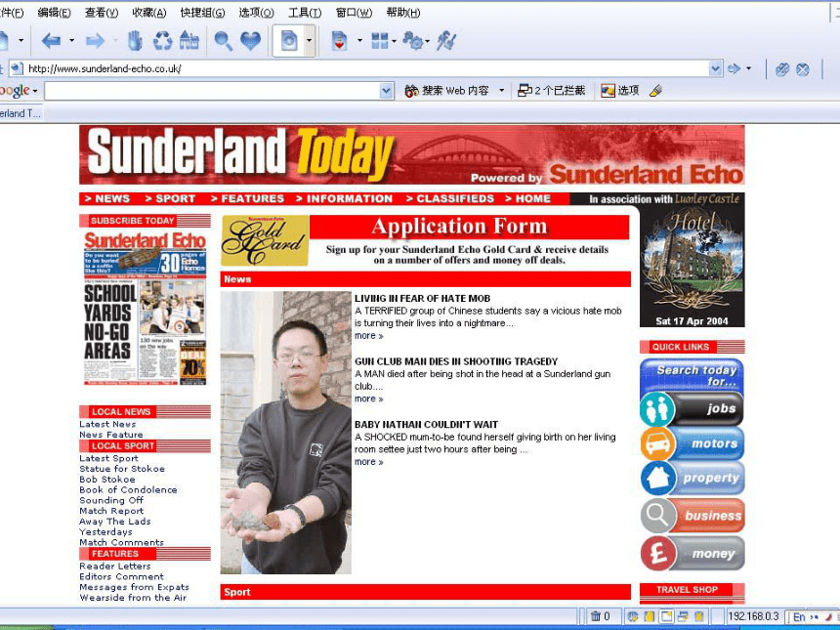Click the highlighted page toolbar button

pos(289,41)
